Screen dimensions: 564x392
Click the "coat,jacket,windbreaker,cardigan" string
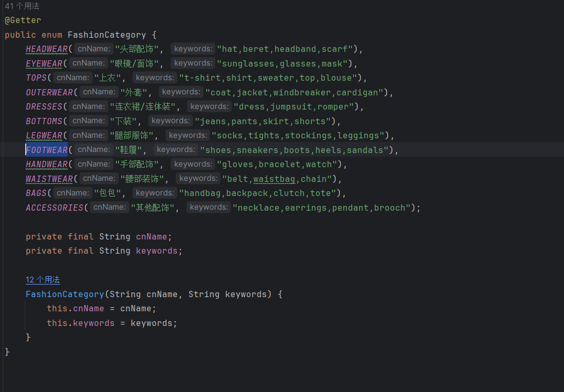tap(294, 92)
